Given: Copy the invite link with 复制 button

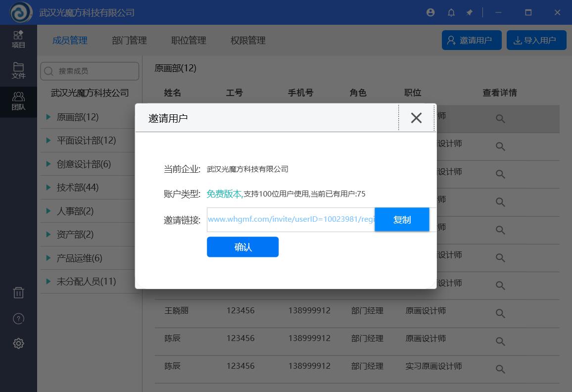Looking at the screenshot, I should 402,219.
